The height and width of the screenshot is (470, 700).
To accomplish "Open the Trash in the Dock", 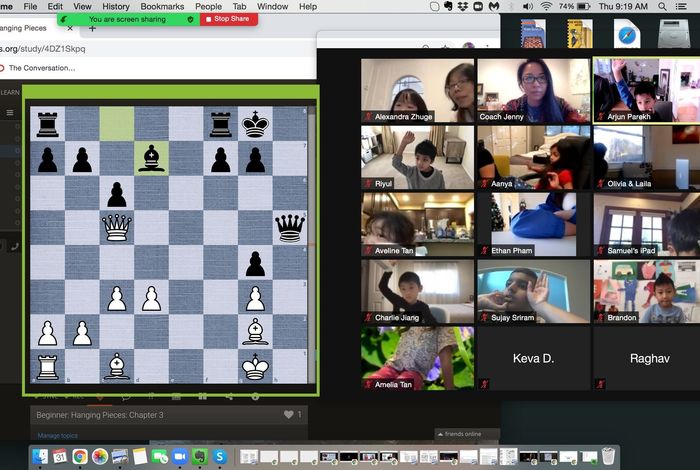I will [608, 457].
